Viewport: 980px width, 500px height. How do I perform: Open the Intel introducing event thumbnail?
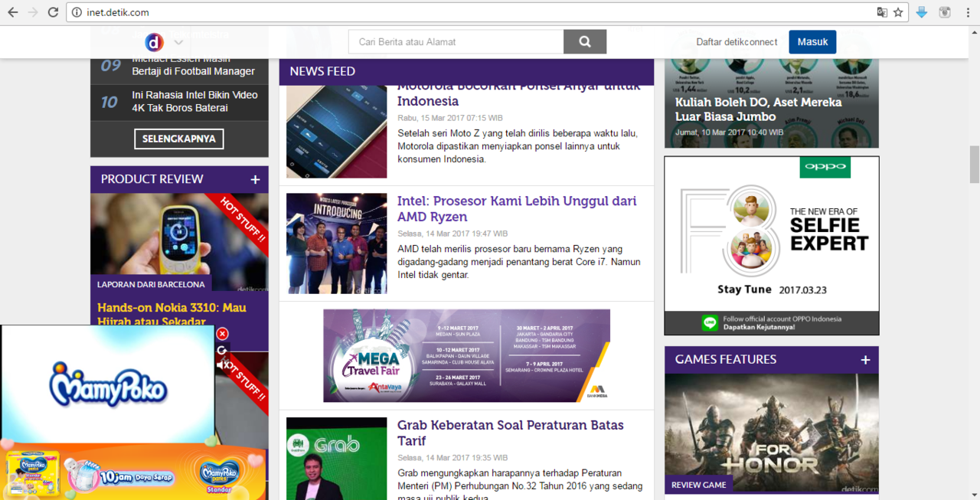(337, 243)
